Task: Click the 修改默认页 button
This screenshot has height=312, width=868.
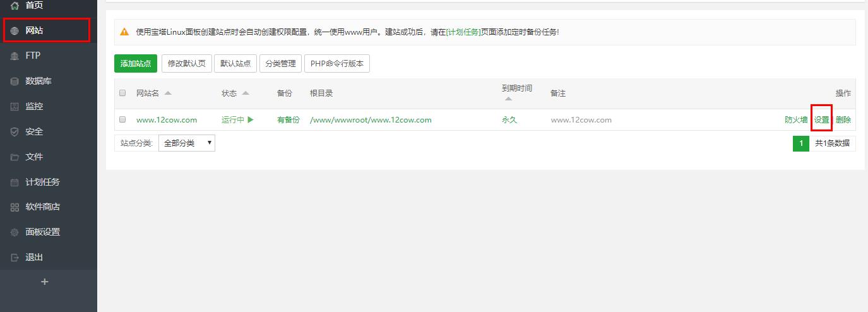Action: coord(186,63)
